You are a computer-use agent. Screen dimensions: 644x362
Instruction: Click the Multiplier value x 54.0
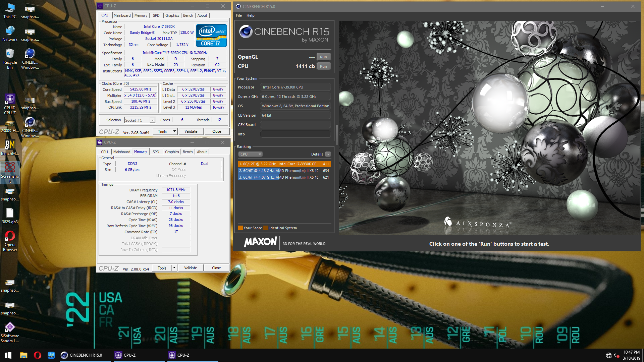pos(141,95)
